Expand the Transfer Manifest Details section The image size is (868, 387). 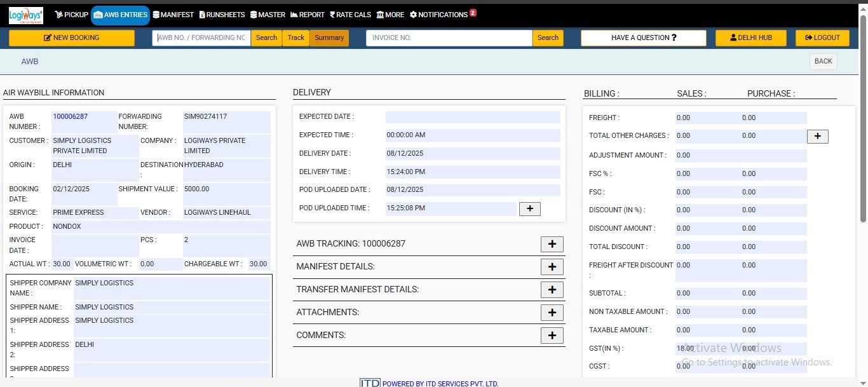552,290
